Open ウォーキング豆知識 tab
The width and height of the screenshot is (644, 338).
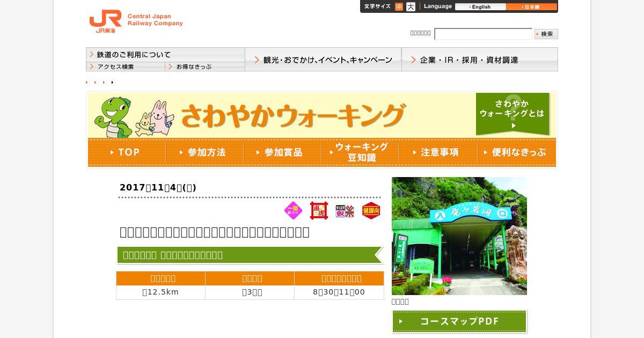click(x=360, y=152)
